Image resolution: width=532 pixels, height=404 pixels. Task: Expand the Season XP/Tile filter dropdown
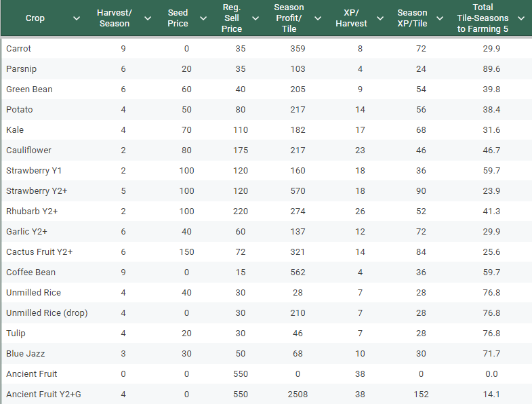[x=441, y=18]
